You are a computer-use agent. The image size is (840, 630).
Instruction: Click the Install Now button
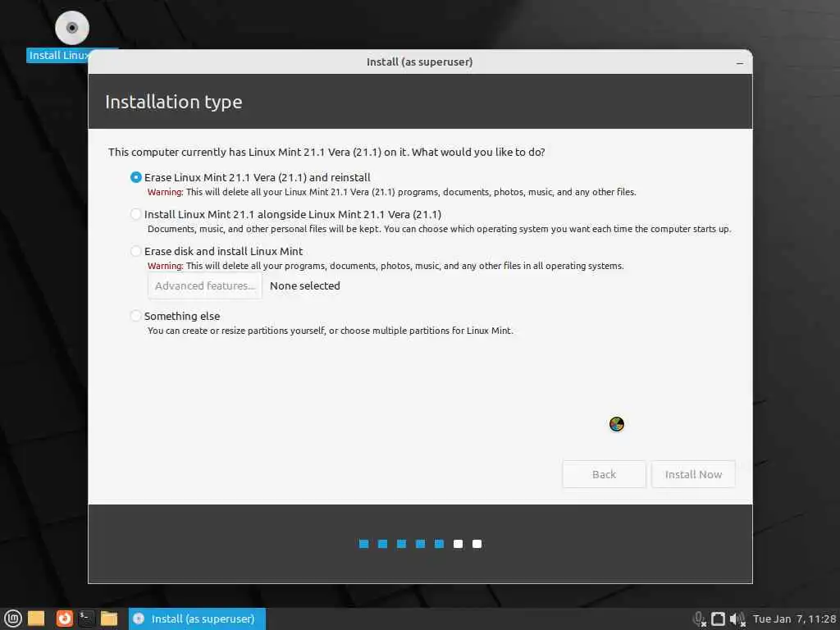[x=693, y=474]
